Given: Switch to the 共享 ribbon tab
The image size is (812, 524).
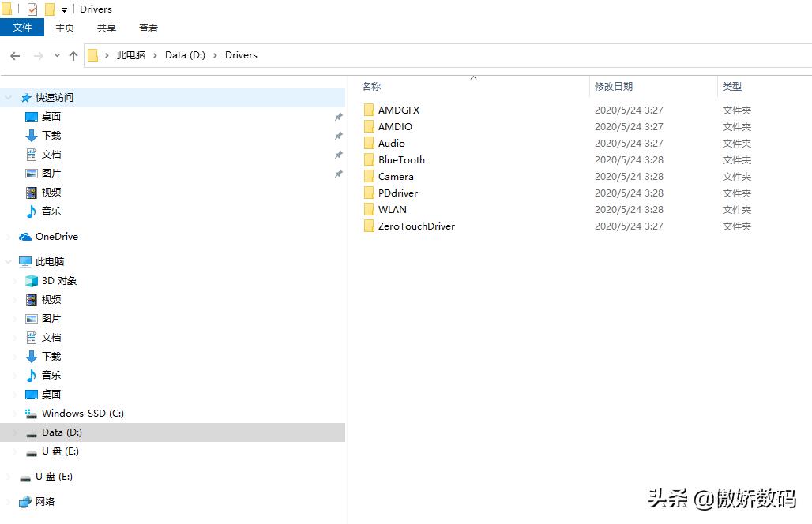Looking at the screenshot, I should pyautogui.click(x=106, y=28).
